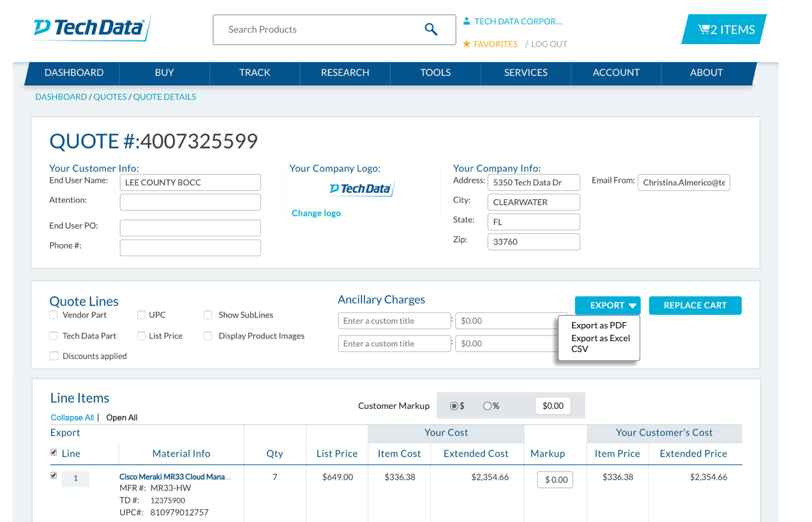Click the State field with FL
Screen dimensions: 812x522
pyautogui.click(x=534, y=222)
